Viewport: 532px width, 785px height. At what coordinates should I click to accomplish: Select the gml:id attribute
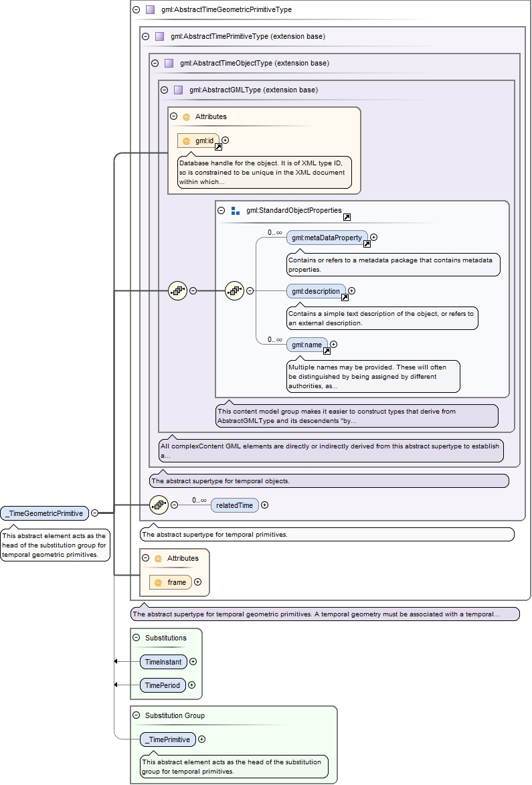(x=198, y=141)
